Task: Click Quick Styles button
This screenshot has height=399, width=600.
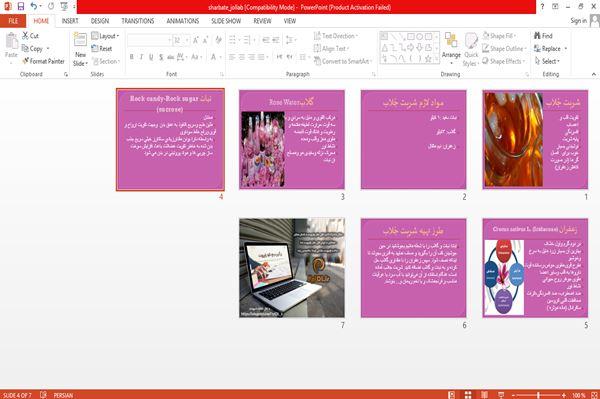Action: (x=471, y=50)
